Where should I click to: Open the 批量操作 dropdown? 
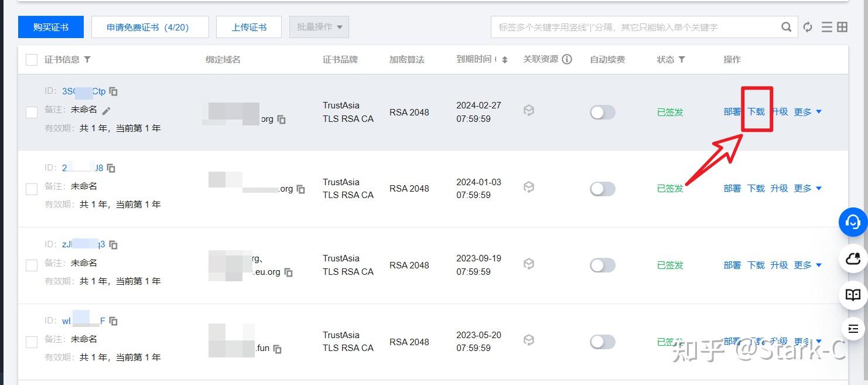coord(319,26)
